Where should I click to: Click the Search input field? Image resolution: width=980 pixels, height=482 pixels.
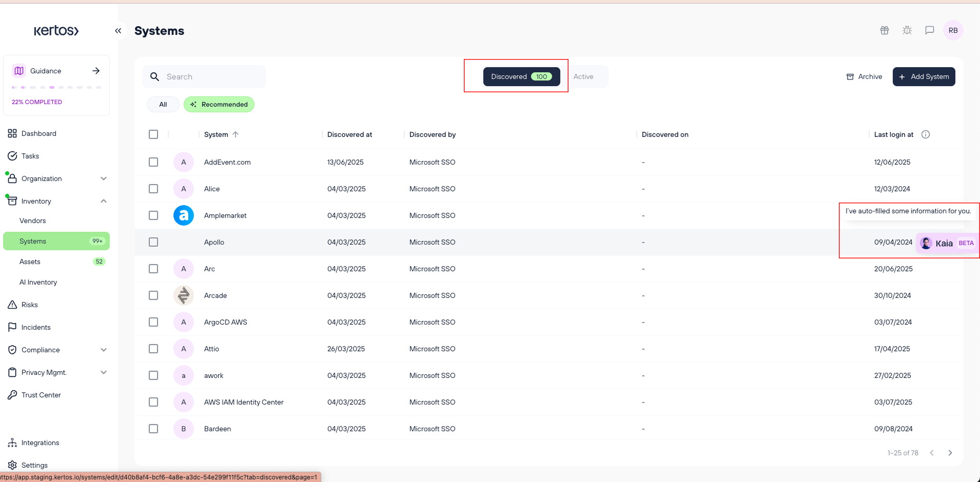tap(204, 77)
